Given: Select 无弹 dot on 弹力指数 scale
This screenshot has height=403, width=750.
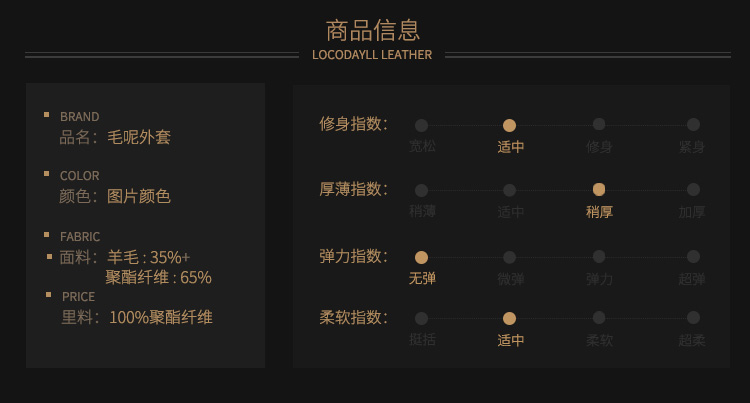Looking at the screenshot, I should (421, 257).
